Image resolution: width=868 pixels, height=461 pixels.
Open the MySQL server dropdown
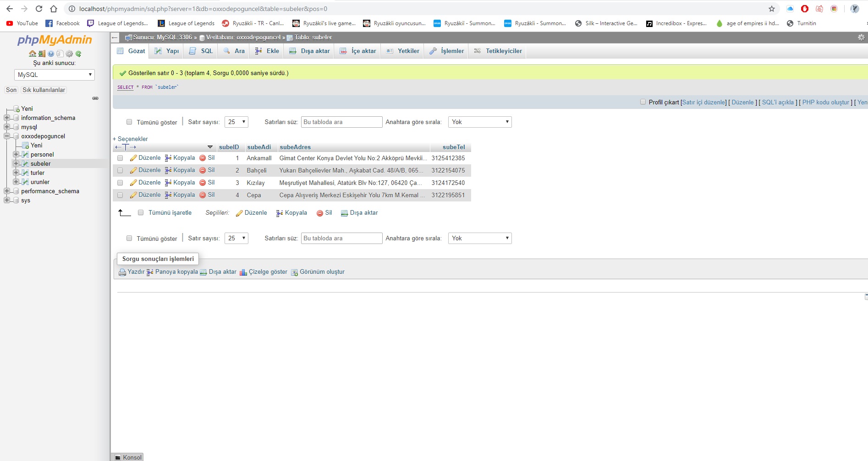tap(55, 75)
